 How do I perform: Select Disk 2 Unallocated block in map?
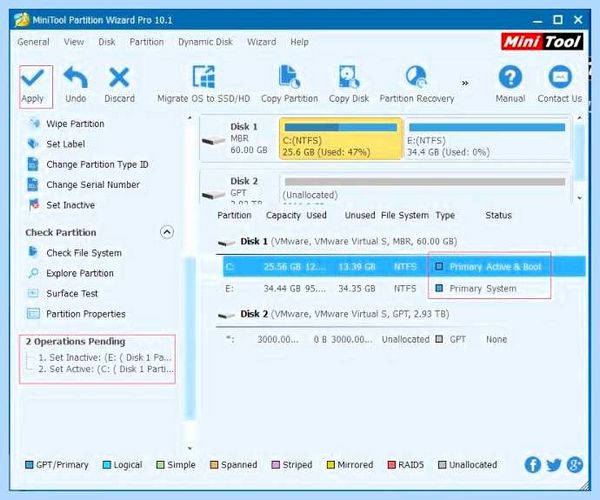(425, 187)
